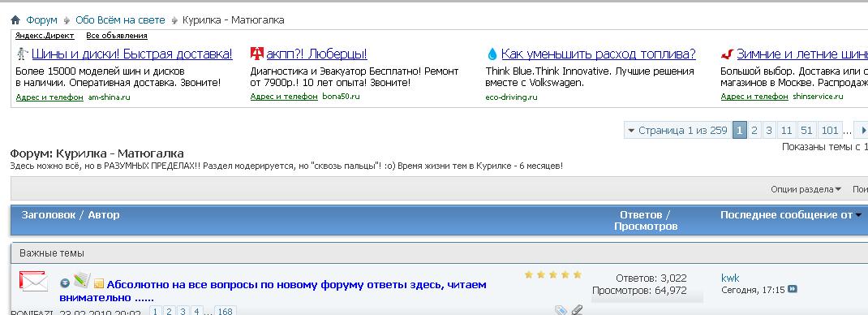Open the Как уменьшить расход топлива? ad
This screenshot has width=868, height=315.
[x=599, y=54]
